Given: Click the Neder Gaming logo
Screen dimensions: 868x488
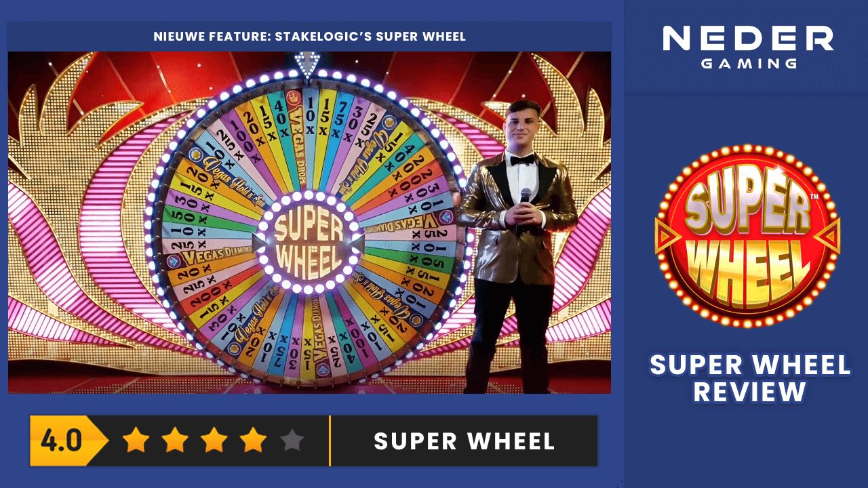Looking at the screenshot, I should coord(748,47).
